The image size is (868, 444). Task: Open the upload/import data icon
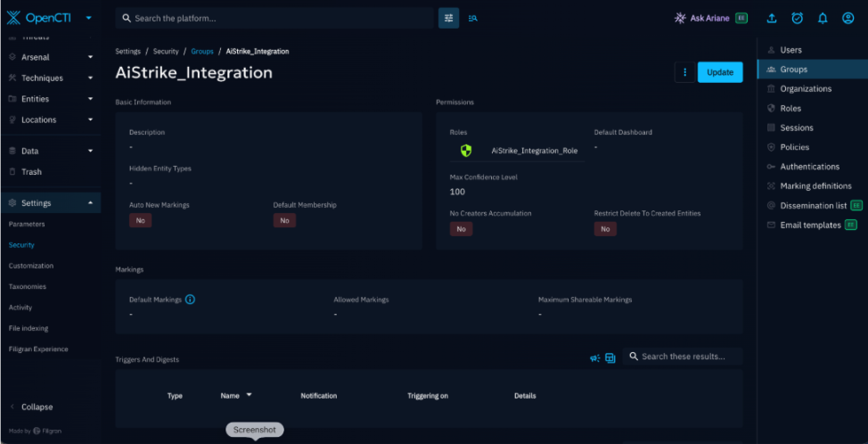(771, 18)
